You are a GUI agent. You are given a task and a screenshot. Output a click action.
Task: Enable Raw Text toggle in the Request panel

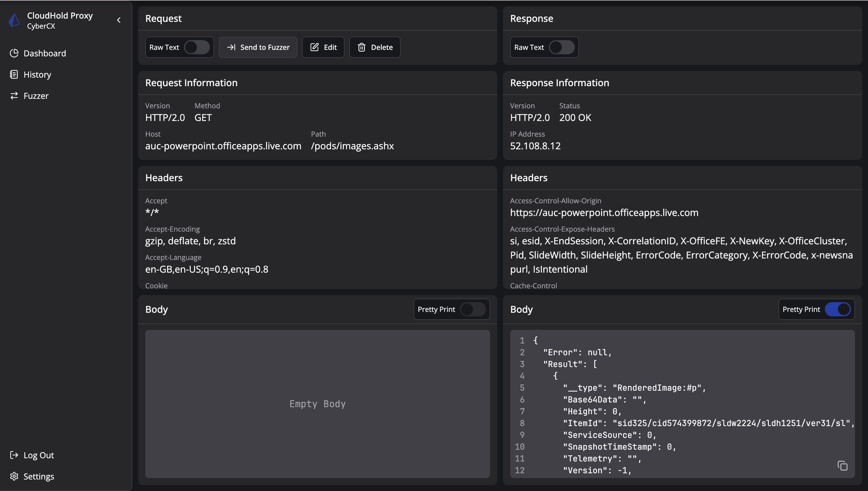(197, 47)
